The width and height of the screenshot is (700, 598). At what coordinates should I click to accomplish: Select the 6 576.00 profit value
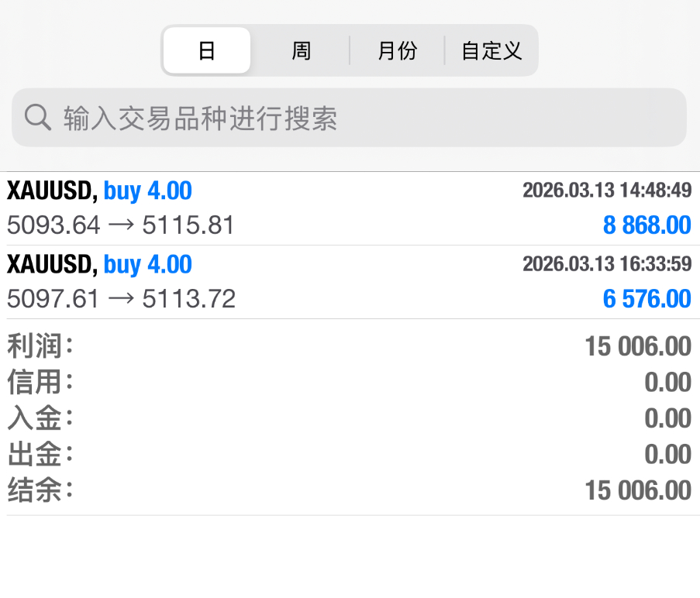(647, 298)
